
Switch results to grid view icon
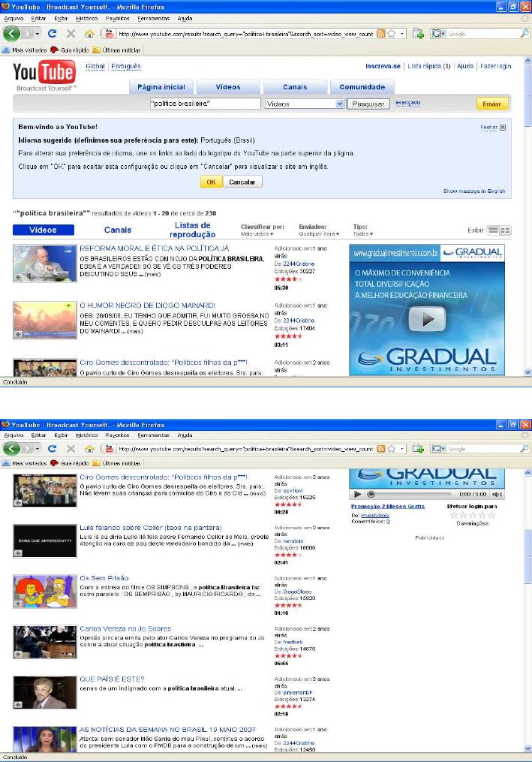pyautogui.click(x=505, y=230)
